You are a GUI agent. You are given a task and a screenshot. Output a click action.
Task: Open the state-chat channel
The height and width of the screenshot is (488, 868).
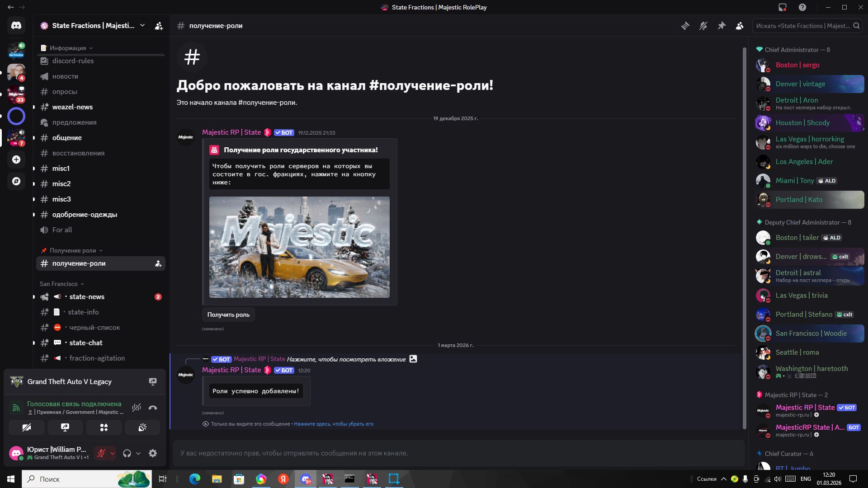(86, 343)
